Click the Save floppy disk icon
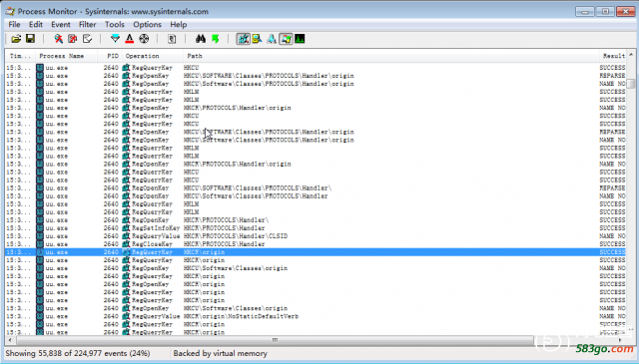 (x=30, y=39)
